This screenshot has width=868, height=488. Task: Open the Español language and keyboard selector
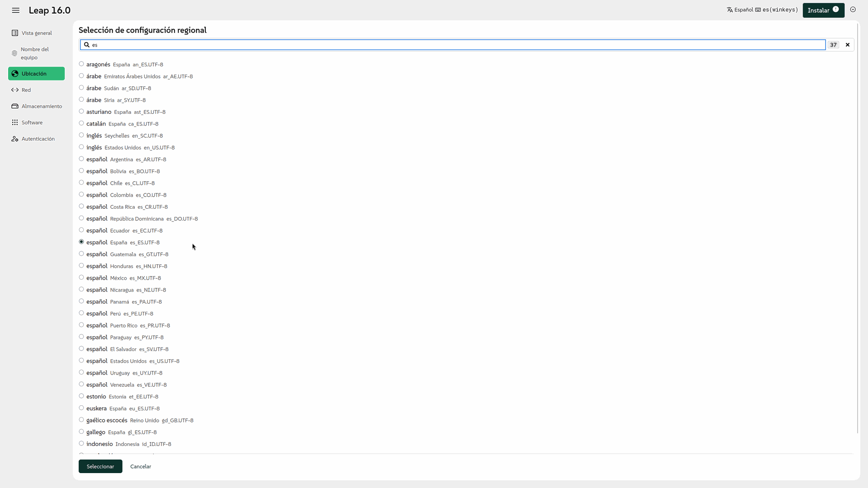pyautogui.click(x=762, y=10)
